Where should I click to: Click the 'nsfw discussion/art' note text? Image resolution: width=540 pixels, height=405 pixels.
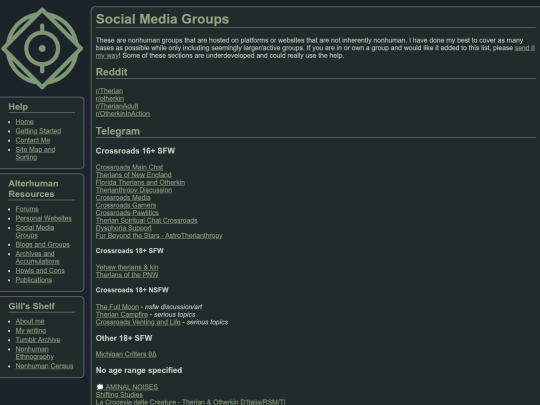pos(173,307)
